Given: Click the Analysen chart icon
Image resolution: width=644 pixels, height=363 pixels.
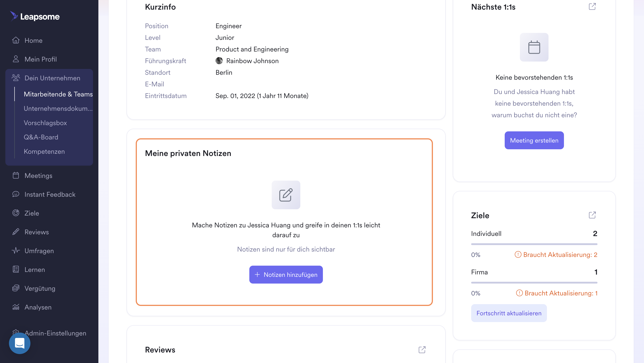Looking at the screenshot, I should tap(16, 307).
